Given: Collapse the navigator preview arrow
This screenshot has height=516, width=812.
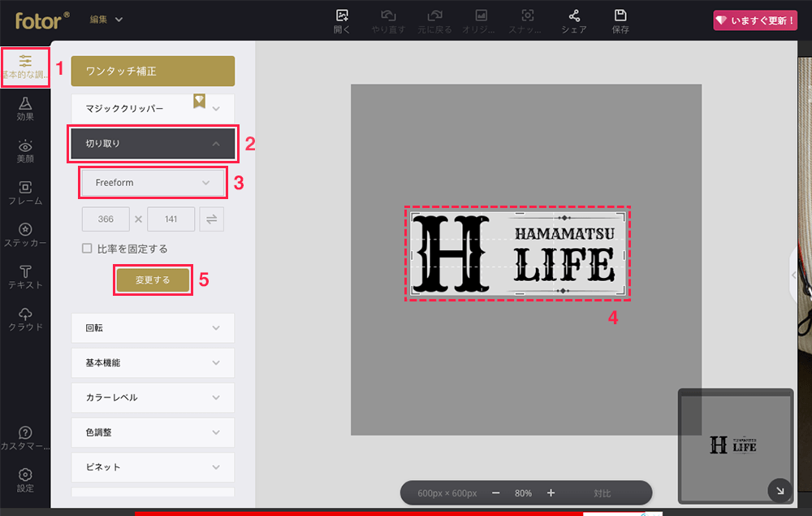Looking at the screenshot, I should pyautogui.click(x=780, y=490).
